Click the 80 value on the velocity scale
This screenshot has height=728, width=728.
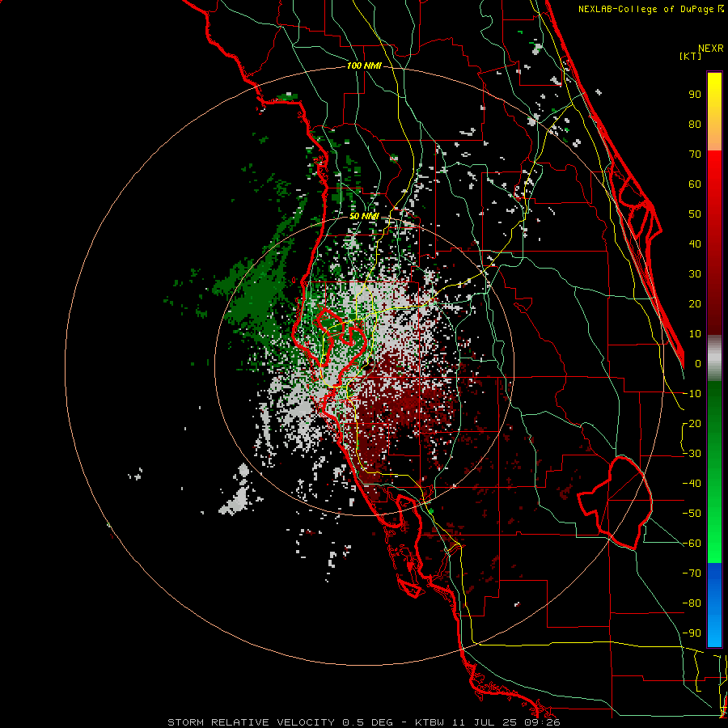695,125
